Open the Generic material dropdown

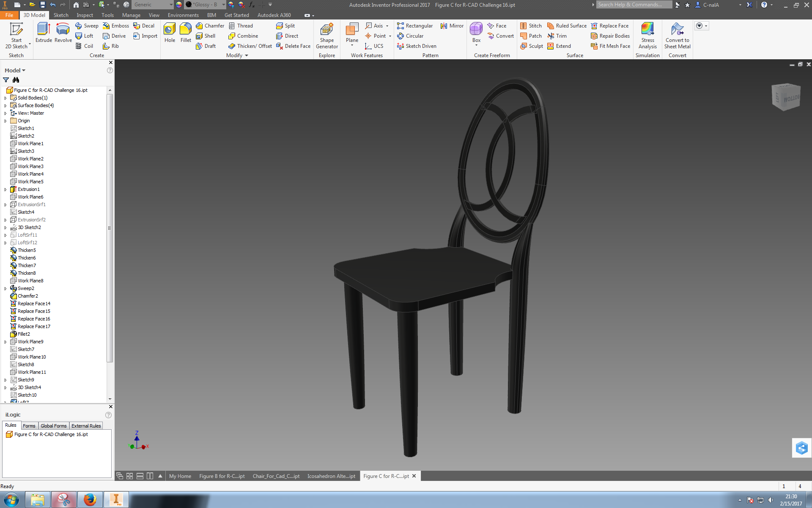coord(171,5)
